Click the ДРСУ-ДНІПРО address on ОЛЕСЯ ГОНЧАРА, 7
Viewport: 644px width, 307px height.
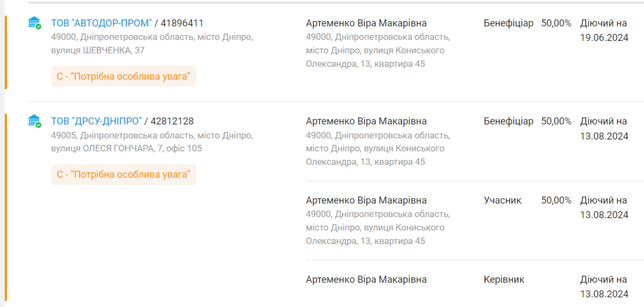point(152,142)
